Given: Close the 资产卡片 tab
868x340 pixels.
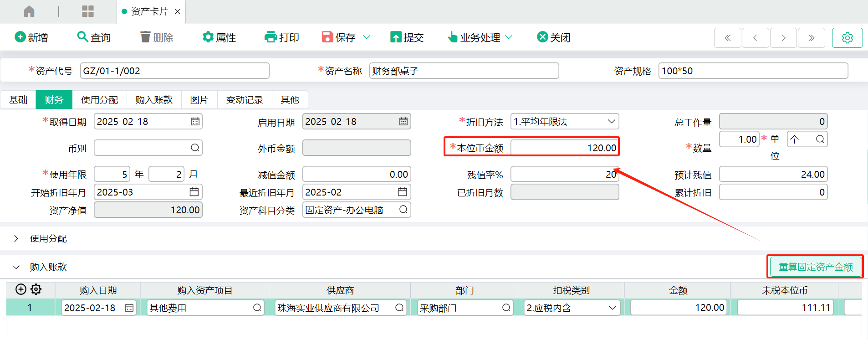Looking at the screenshot, I should click(178, 11).
